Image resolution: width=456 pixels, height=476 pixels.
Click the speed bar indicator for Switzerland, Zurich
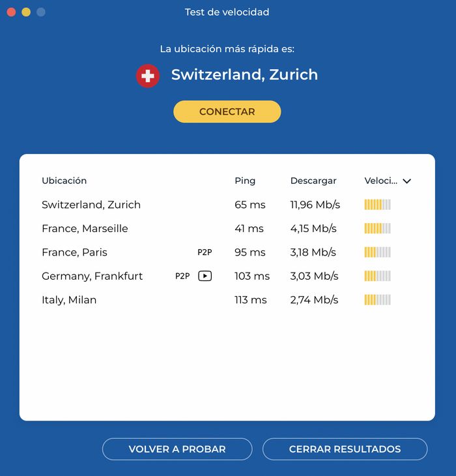377,205
